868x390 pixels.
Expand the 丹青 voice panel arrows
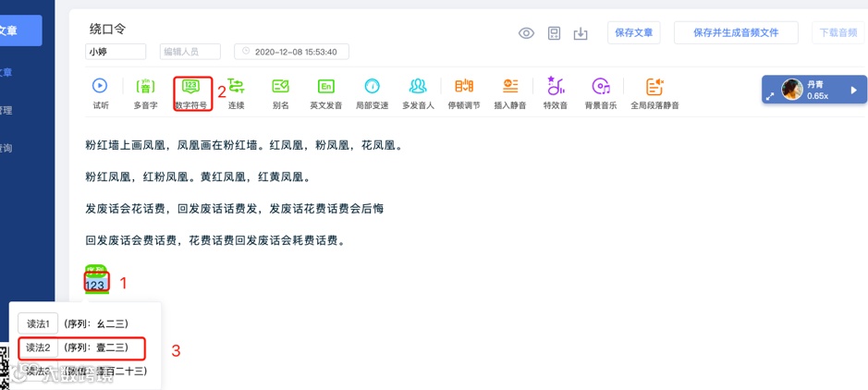[x=770, y=96]
